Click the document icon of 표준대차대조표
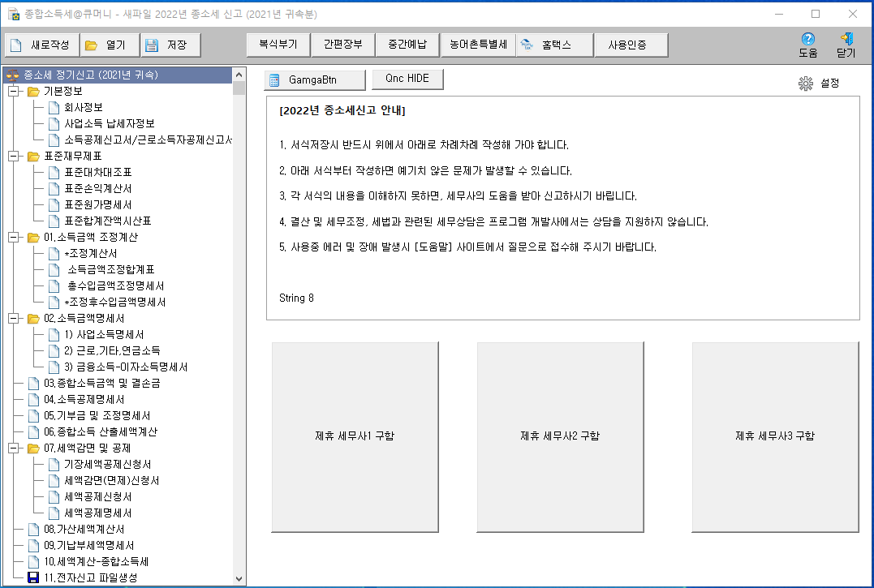Screen dimensions: 874x588 pyautogui.click(x=54, y=173)
